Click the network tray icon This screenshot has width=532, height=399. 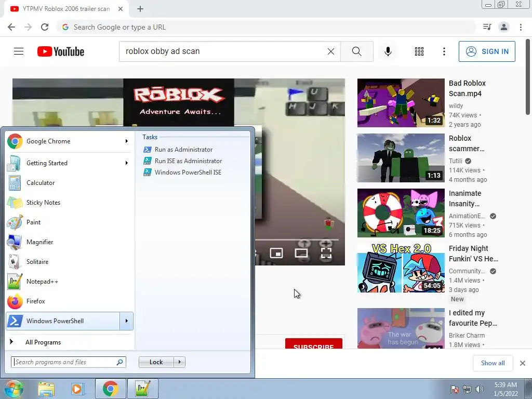coord(467,390)
